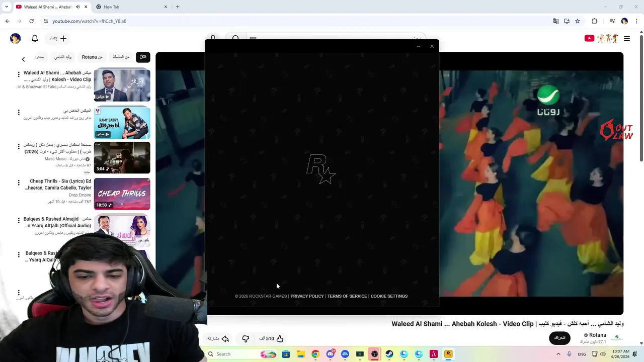Close the Rockstar Games Launcher window

click(x=432, y=46)
